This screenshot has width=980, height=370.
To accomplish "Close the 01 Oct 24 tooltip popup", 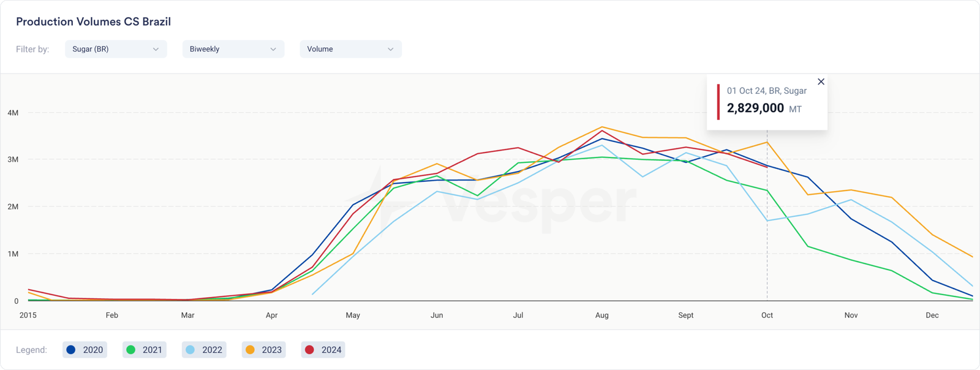I will [821, 81].
